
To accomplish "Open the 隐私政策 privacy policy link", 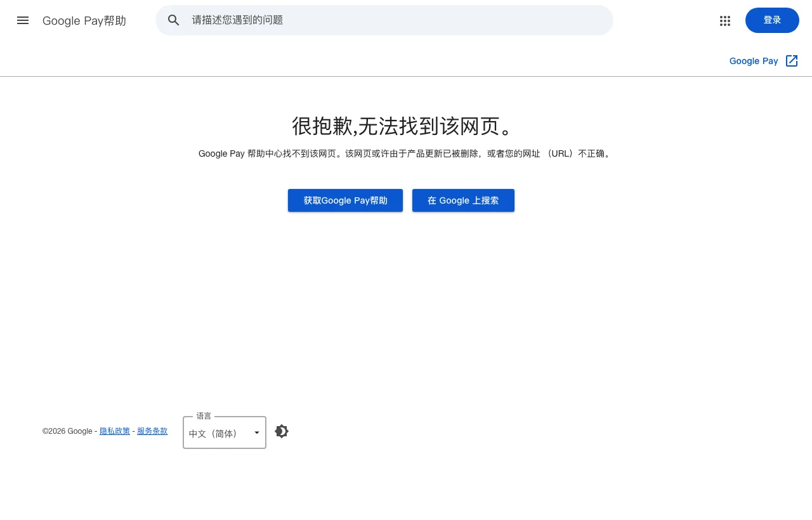I will (x=115, y=431).
